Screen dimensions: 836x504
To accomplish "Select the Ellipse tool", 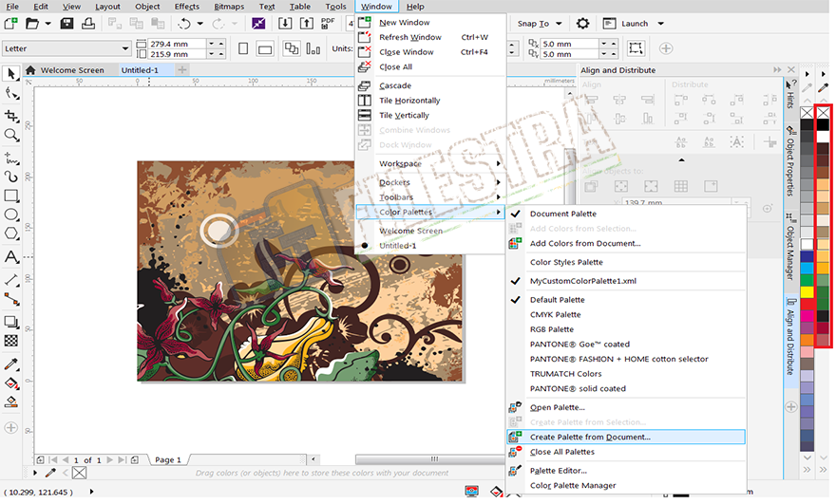I will coord(11,215).
